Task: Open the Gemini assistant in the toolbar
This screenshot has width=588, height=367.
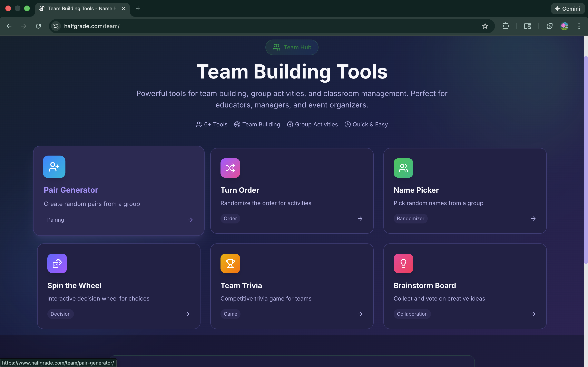Action: pos(568,9)
